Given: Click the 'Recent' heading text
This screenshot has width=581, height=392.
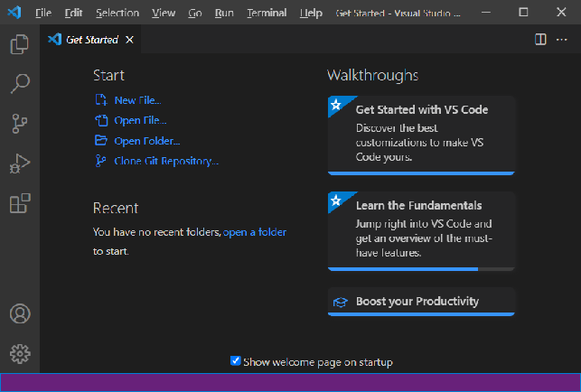Looking at the screenshot, I should pos(116,208).
